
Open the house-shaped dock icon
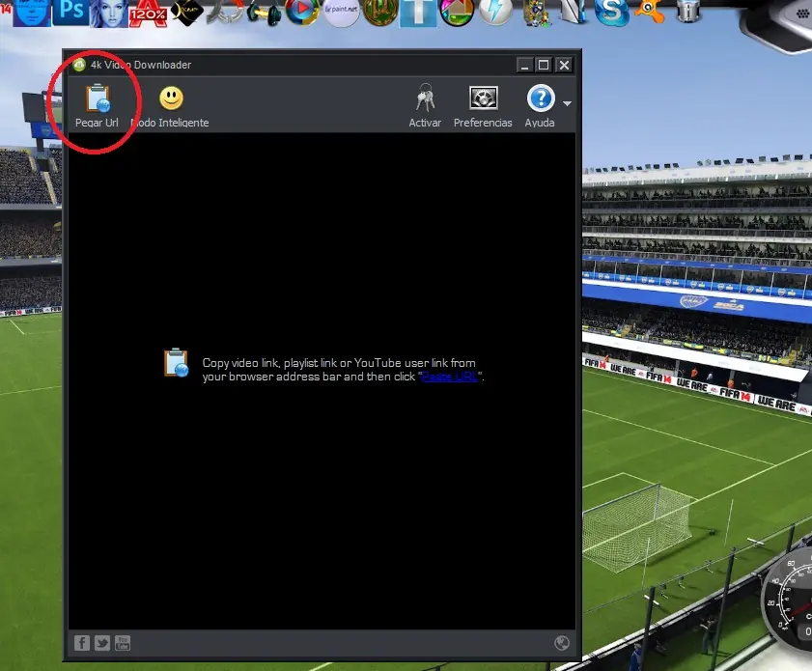[457, 12]
